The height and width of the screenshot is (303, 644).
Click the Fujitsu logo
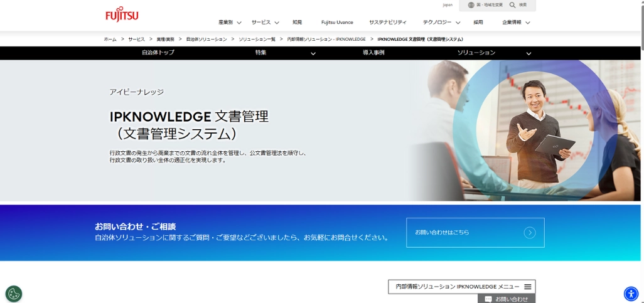click(x=122, y=14)
